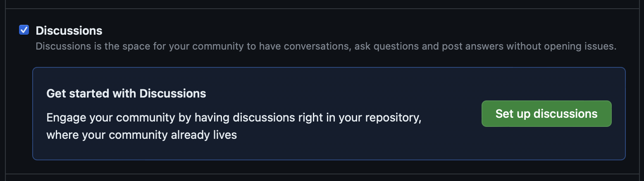Toggle the blue checkmark beside Discussions

(x=24, y=30)
